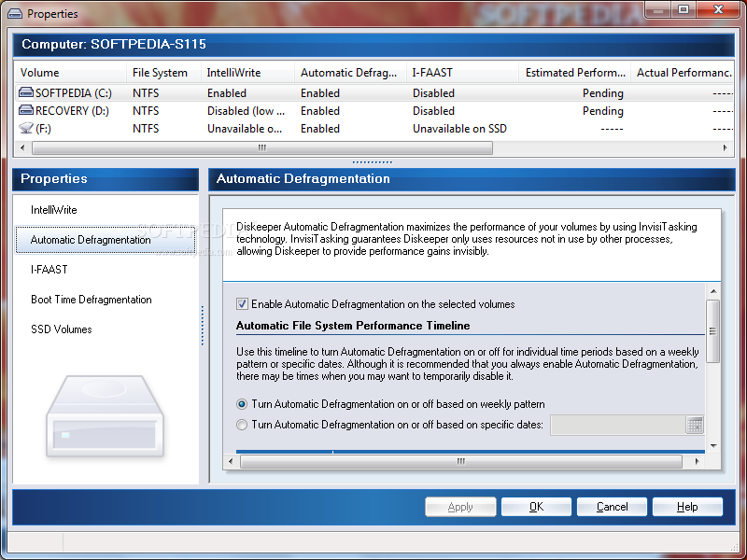The width and height of the screenshot is (747, 560).
Task: Click volume list scroll right arrow
Action: 726,148
